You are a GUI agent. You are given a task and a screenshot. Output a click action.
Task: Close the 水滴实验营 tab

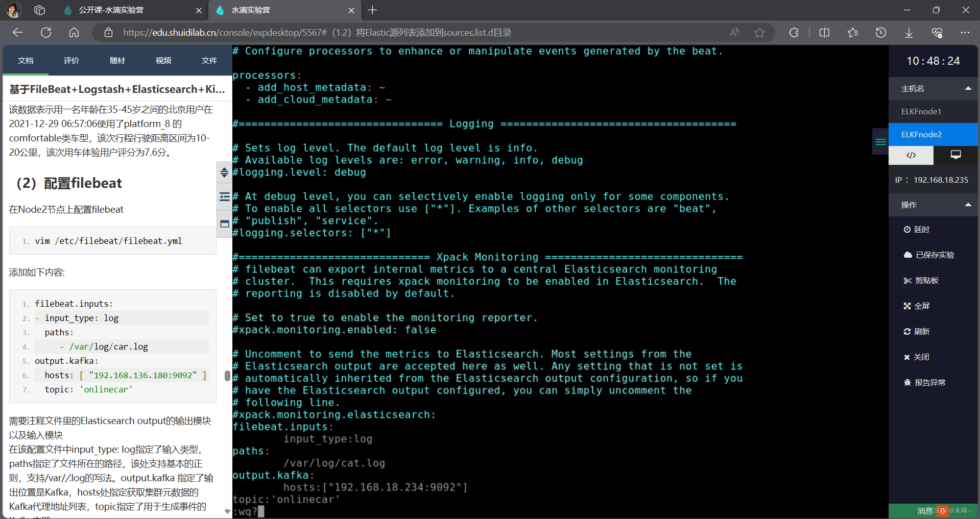[x=351, y=10]
